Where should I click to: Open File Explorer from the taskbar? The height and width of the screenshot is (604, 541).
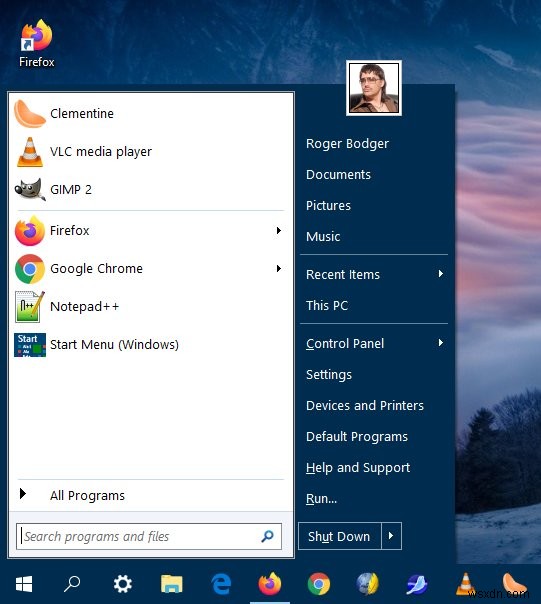pyautogui.click(x=171, y=584)
